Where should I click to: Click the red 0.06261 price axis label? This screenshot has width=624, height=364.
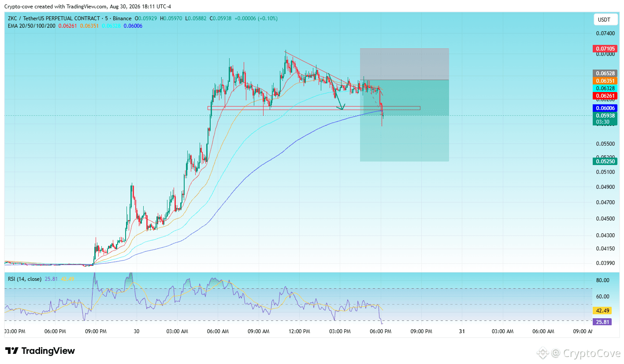click(605, 96)
